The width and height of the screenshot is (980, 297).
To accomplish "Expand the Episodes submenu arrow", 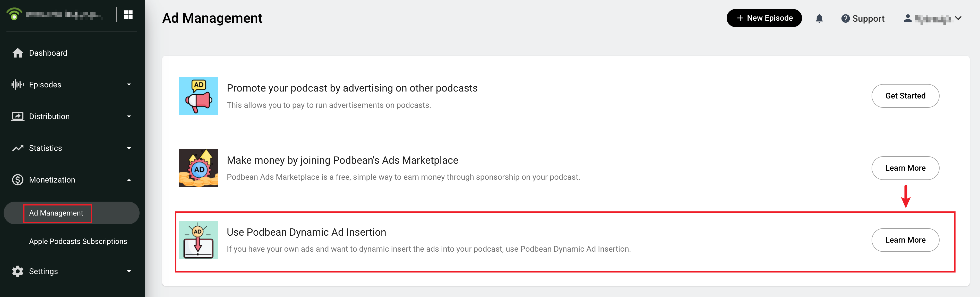I will (x=129, y=85).
